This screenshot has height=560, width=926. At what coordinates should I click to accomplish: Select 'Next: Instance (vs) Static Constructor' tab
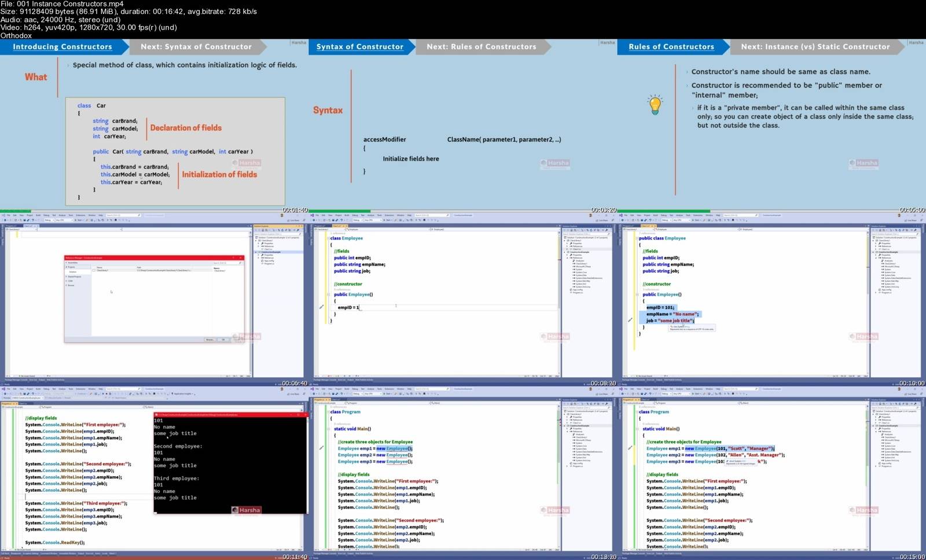[815, 47]
